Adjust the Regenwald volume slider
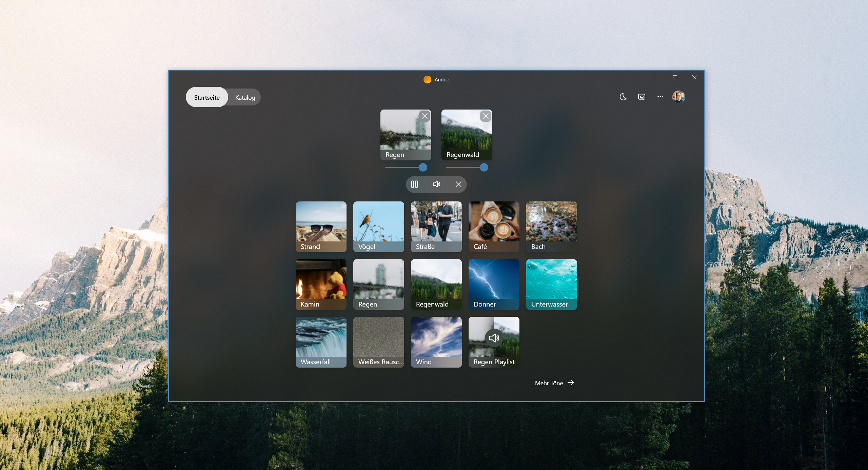This screenshot has width=868, height=470. tap(467, 167)
